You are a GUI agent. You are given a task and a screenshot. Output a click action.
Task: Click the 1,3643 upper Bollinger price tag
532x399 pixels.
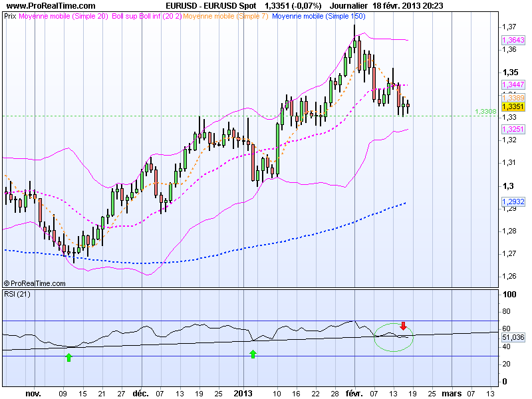(x=513, y=40)
